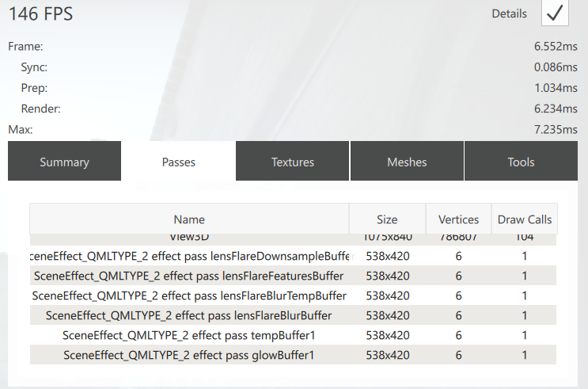Image resolution: width=588 pixels, height=389 pixels.
Task: Select the Passes tab
Action: pyautogui.click(x=178, y=162)
